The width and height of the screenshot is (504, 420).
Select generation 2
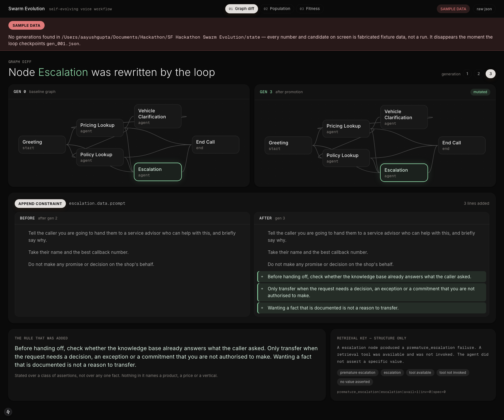[x=479, y=74]
